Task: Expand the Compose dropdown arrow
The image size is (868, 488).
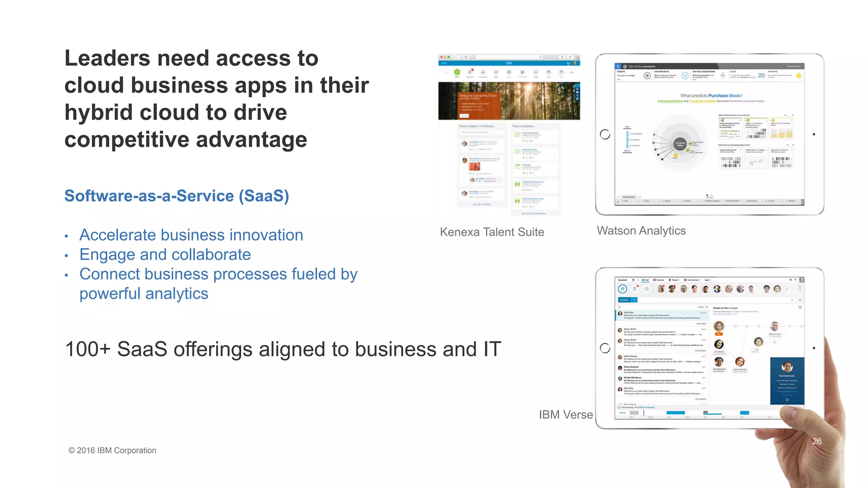Action: coord(634,300)
